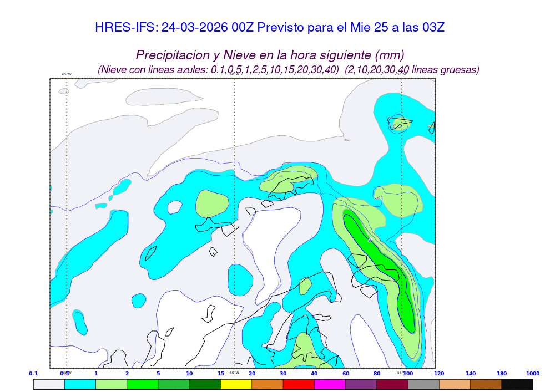Pick the magenta 40–60 mm legend swatch

click(x=330, y=384)
